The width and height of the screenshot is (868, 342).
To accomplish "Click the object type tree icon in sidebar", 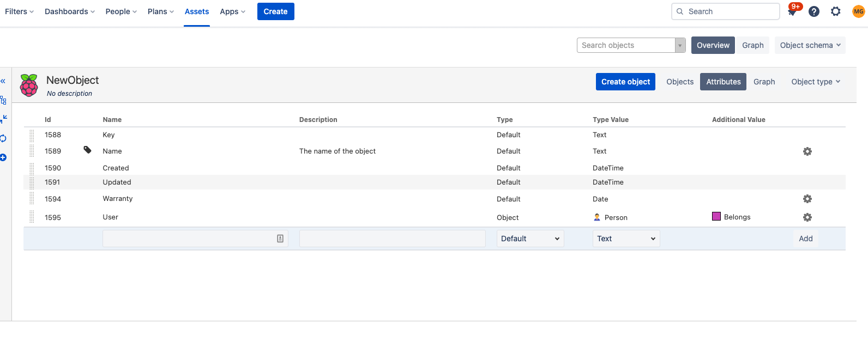I will [x=3, y=100].
